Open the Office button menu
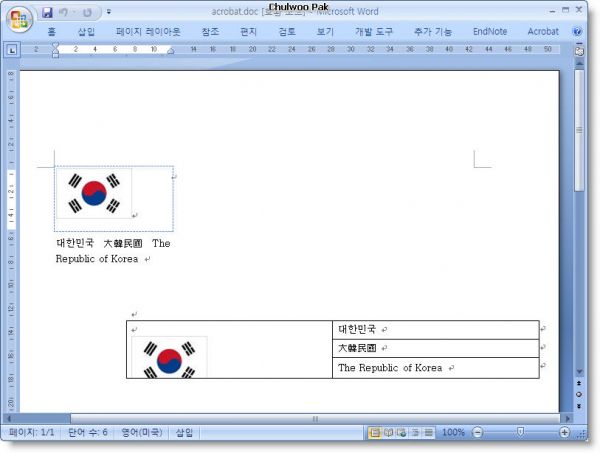Image resolution: width=600 pixels, height=453 pixels. coord(20,19)
